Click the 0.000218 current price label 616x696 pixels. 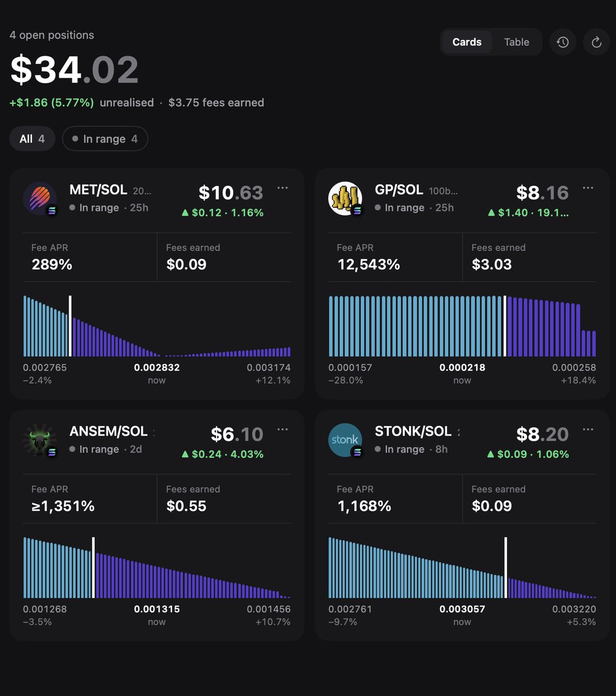[x=462, y=368]
